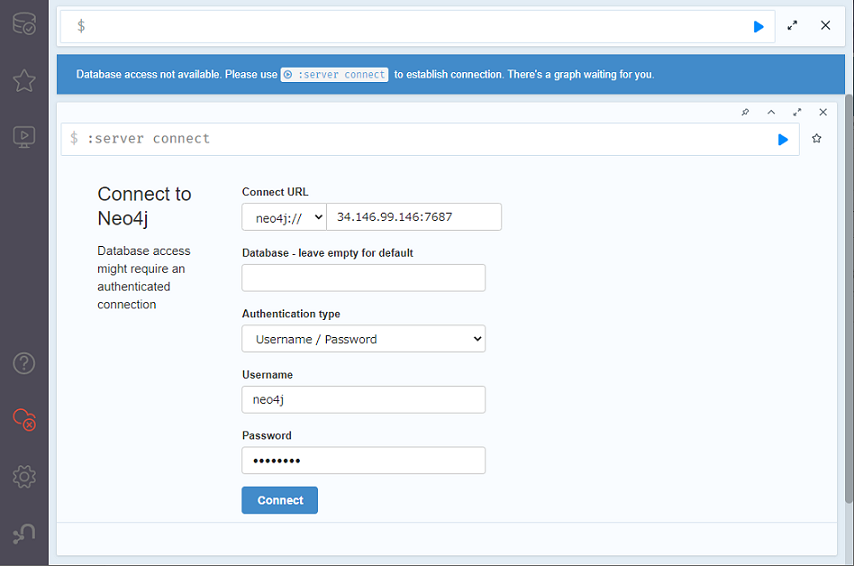
Task: Collapse the server connect frame
Action: [x=771, y=112]
